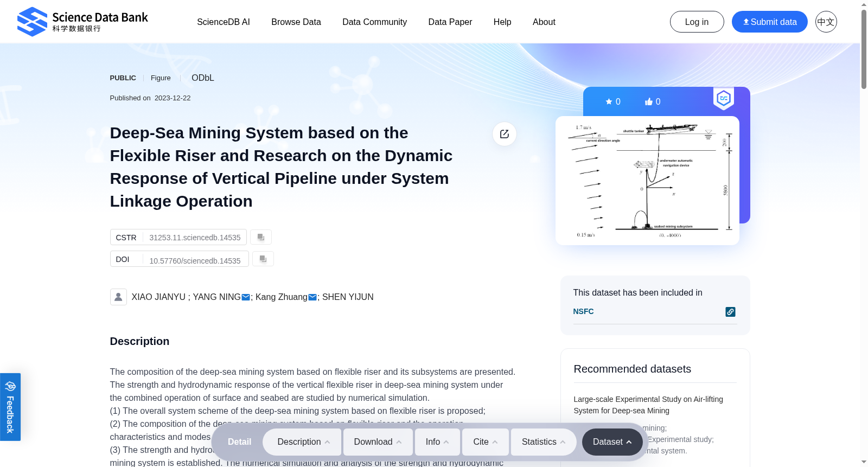Click the Submit data button
This screenshot has height=467, width=868.
(x=769, y=22)
